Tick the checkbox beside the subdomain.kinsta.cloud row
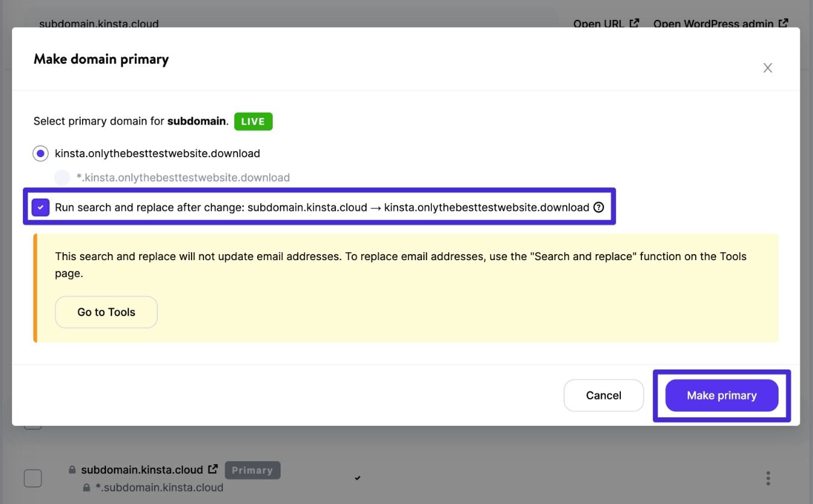The image size is (813, 504). click(33, 478)
